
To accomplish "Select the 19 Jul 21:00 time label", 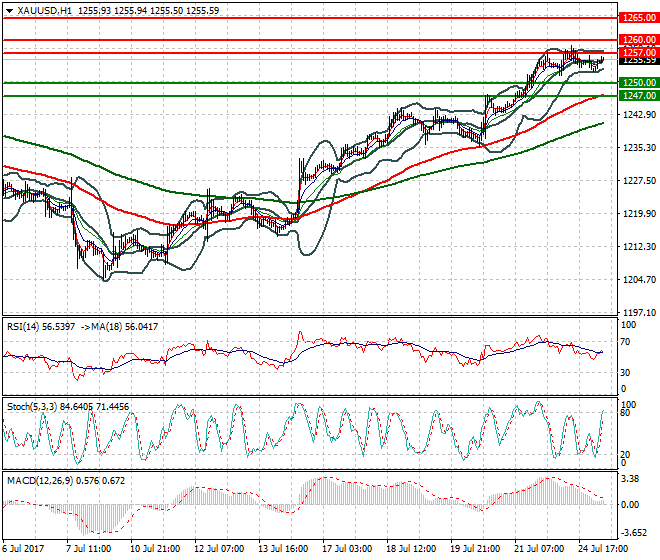I will click(475, 549).
